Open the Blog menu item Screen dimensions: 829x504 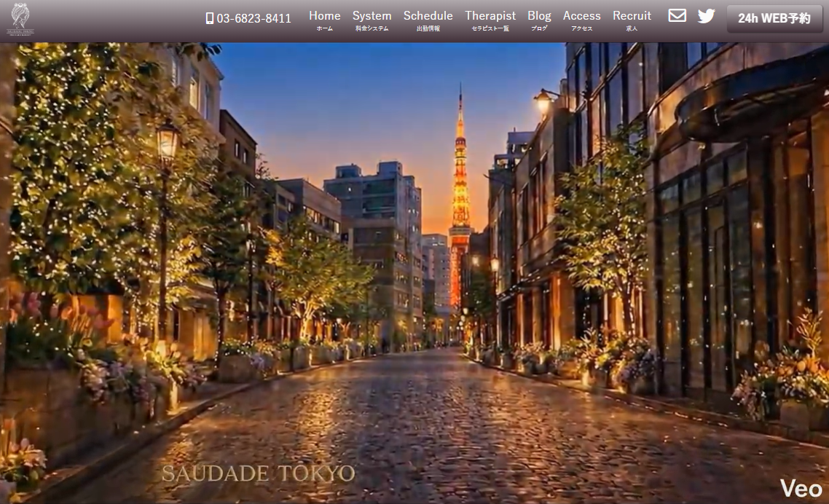coord(539,20)
